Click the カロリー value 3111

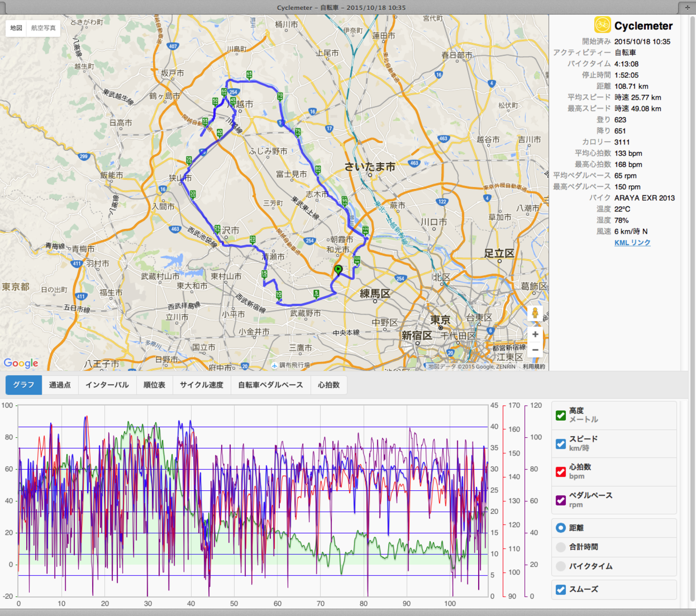(x=622, y=142)
